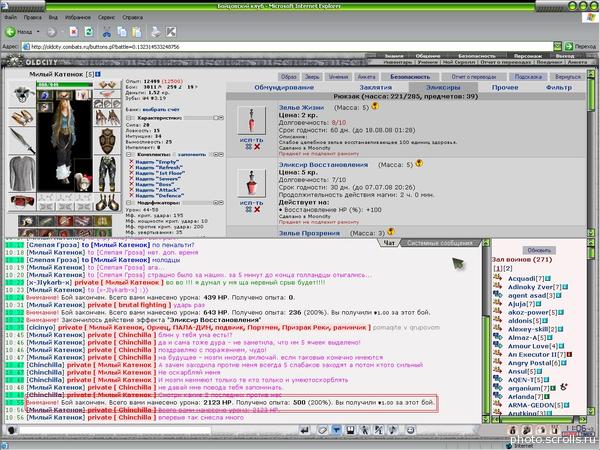The image size is (600, 450).
Task: Click the inventory panel vertical scrollbar
Action: 591,153
